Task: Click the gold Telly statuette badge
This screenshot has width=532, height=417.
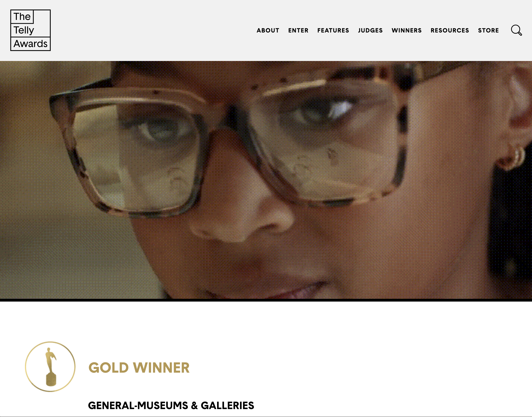Action: coord(50,367)
